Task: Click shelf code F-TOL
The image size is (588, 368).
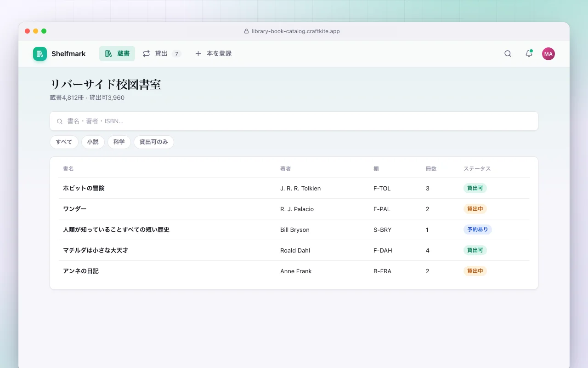Action: (382, 189)
